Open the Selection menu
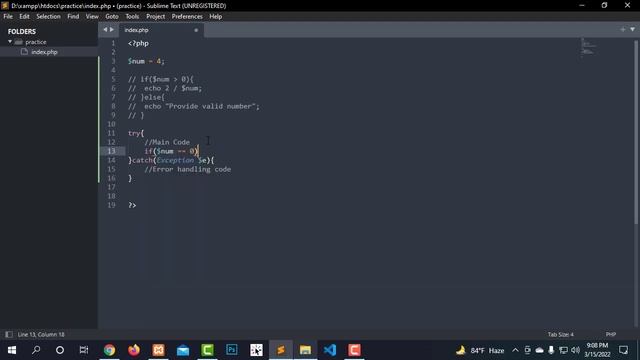The height and width of the screenshot is (360, 640). pos(48,16)
